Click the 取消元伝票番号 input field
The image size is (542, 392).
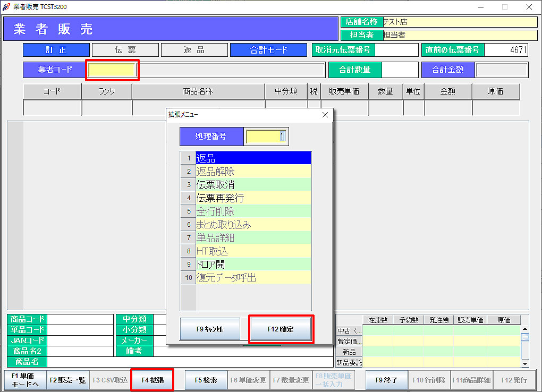396,50
